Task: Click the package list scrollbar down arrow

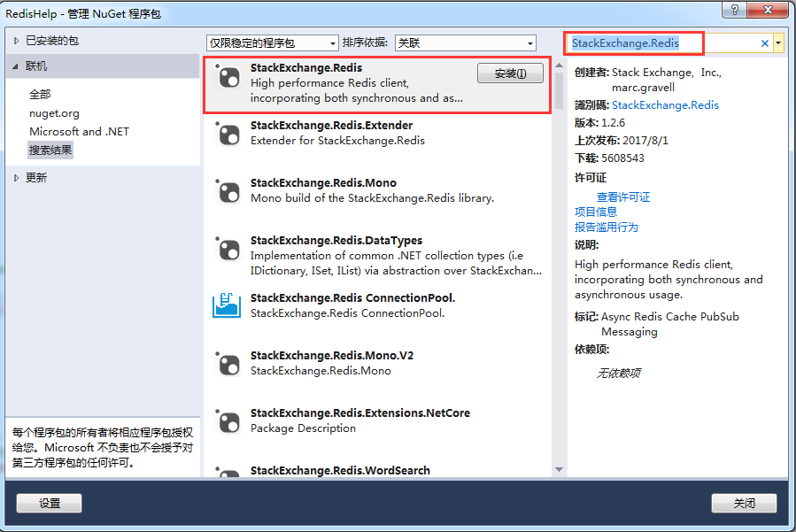Action: pos(559,469)
